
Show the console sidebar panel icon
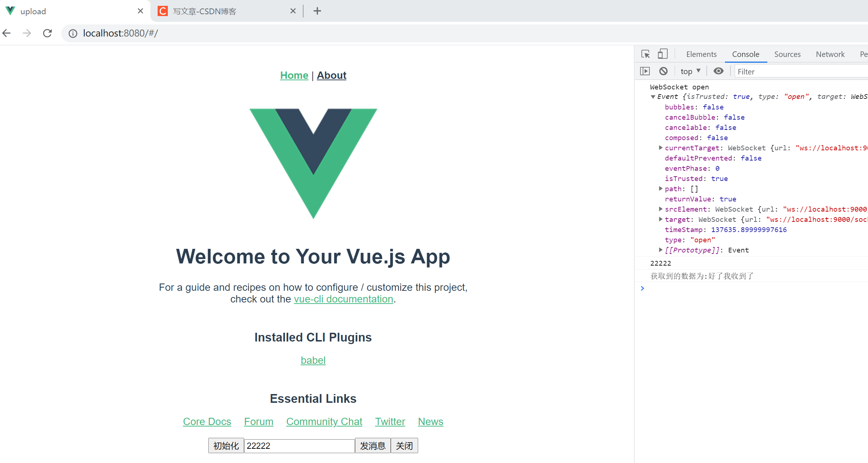(645, 71)
